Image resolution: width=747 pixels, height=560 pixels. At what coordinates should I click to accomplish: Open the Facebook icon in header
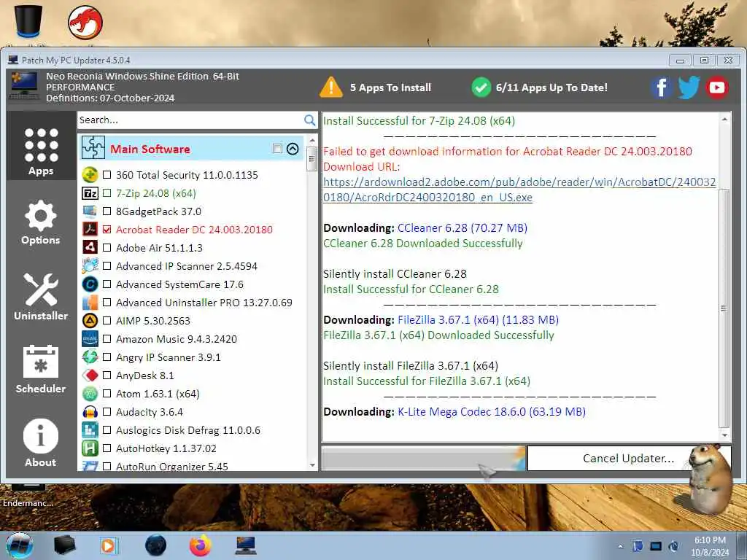[x=661, y=87]
